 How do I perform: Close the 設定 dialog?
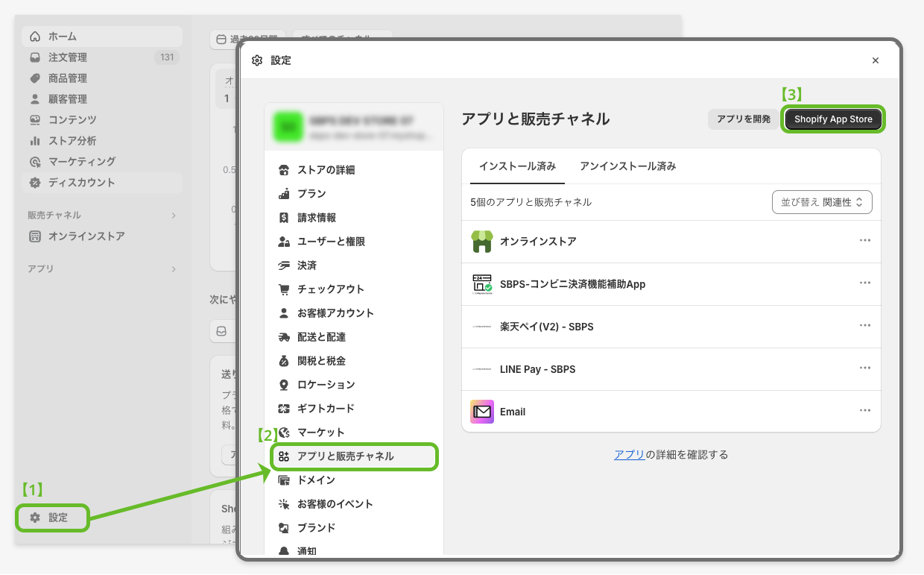tap(876, 60)
